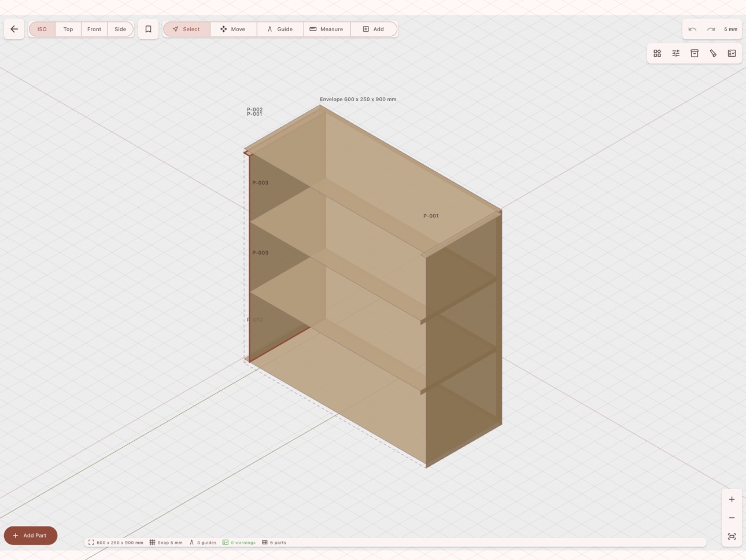Activate the Select tool

tap(187, 29)
